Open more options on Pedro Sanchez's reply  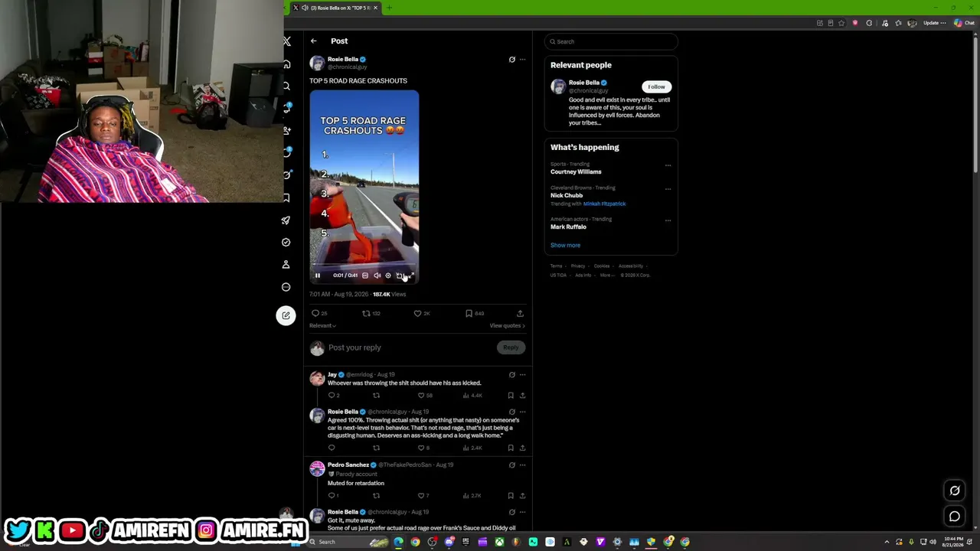[523, 465]
